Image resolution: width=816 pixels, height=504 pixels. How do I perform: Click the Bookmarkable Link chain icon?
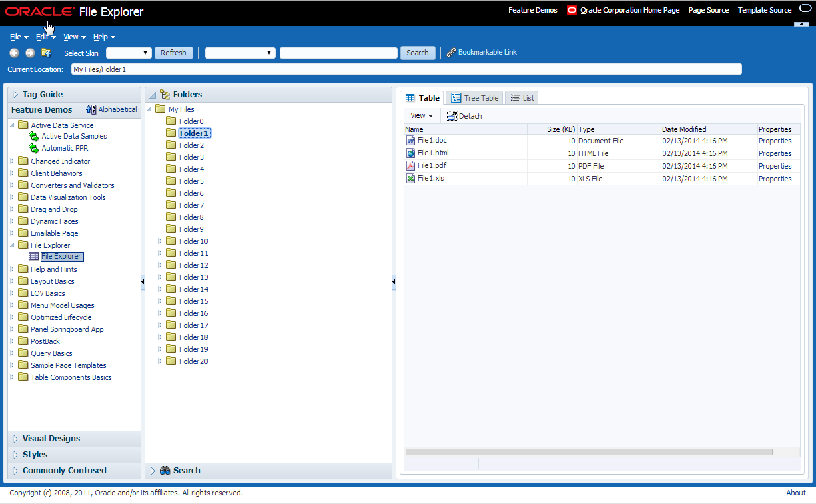[451, 53]
